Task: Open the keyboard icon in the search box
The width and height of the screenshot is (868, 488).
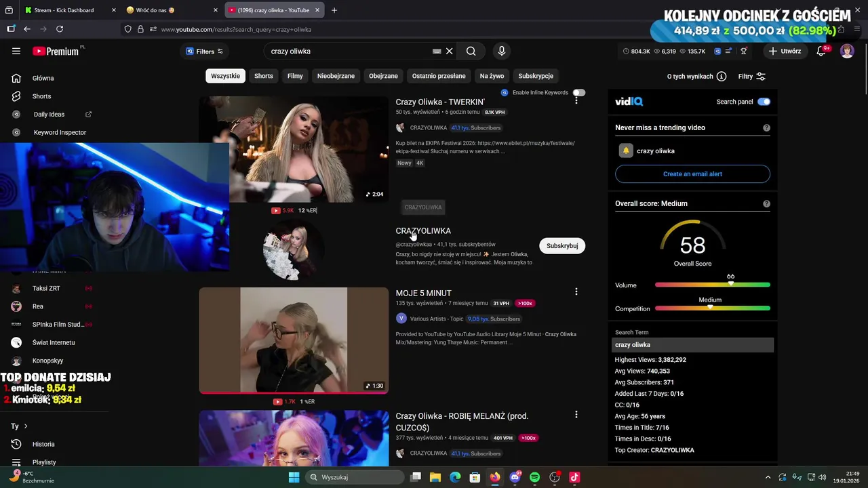Action: tap(437, 51)
